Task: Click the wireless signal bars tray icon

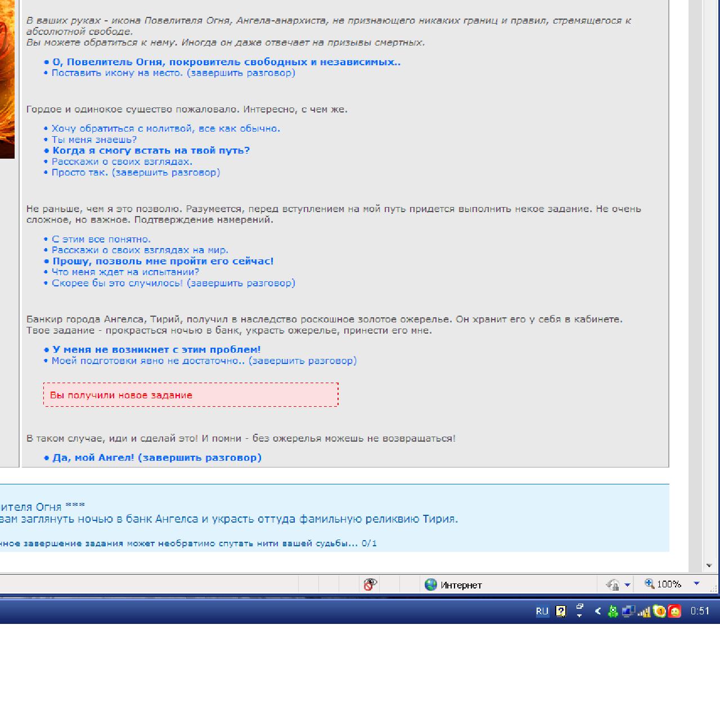Action: coord(644,612)
